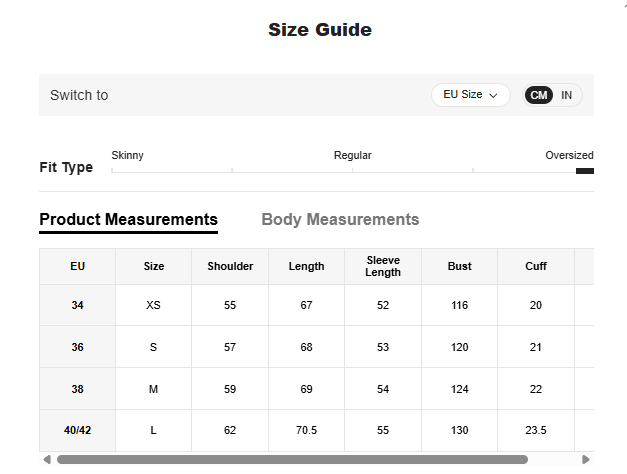Switch units to IN

[x=566, y=95]
